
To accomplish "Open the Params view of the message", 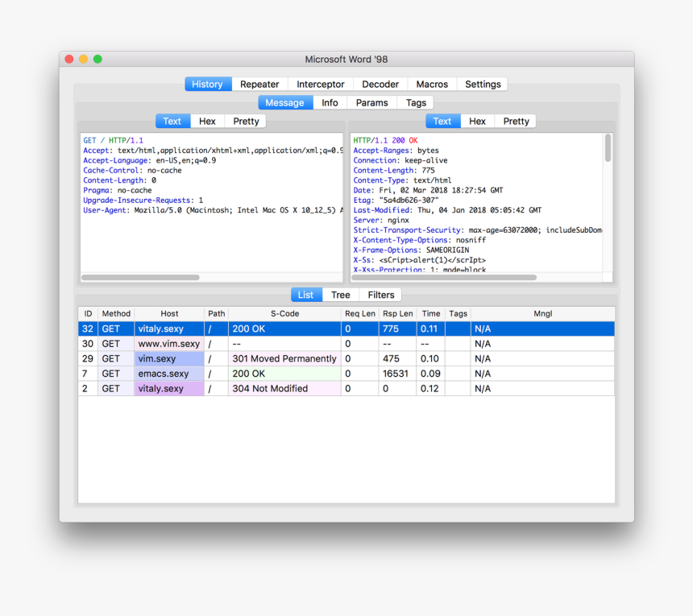I will (371, 102).
